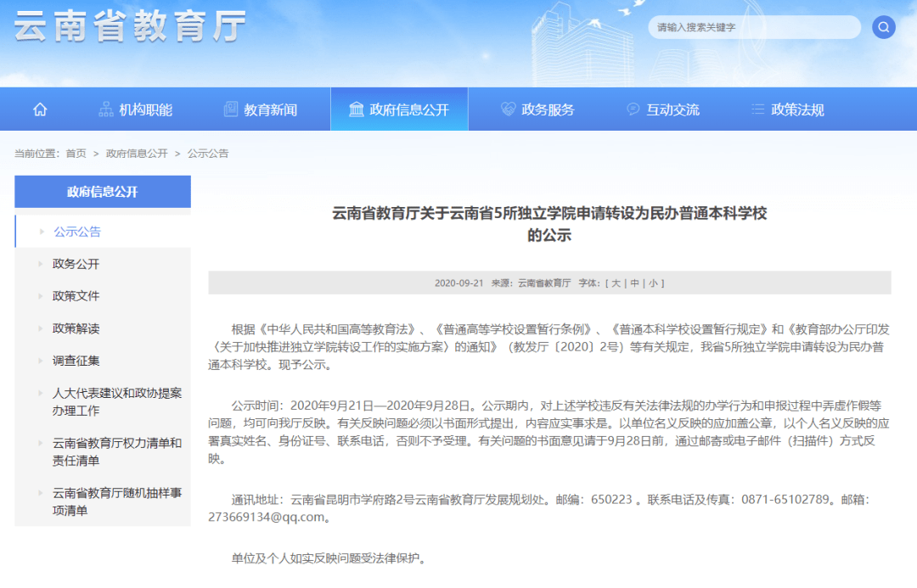Click the arrow beside 政务公开
917x588 pixels.
[41, 264]
